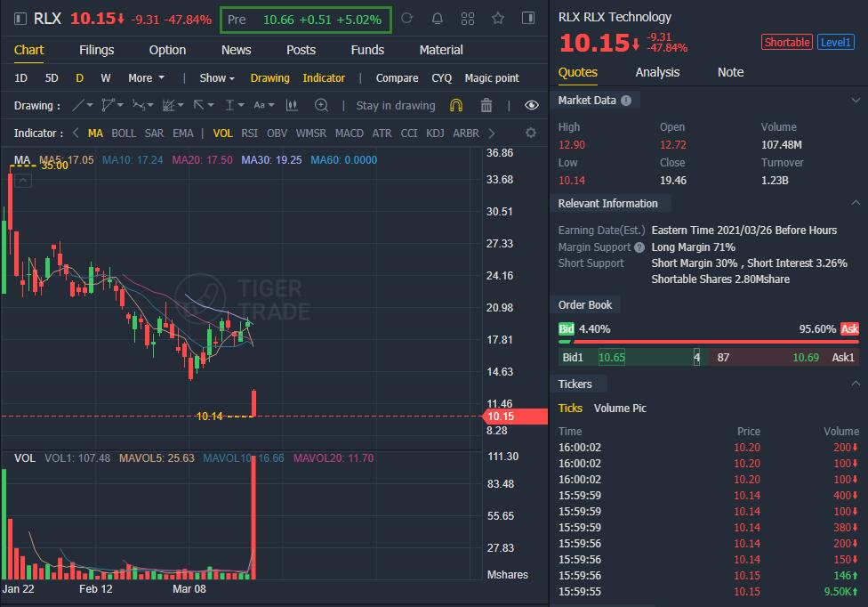Click the Compare button
The width and height of the screenshot is (868, 607).
click(397, 78)
